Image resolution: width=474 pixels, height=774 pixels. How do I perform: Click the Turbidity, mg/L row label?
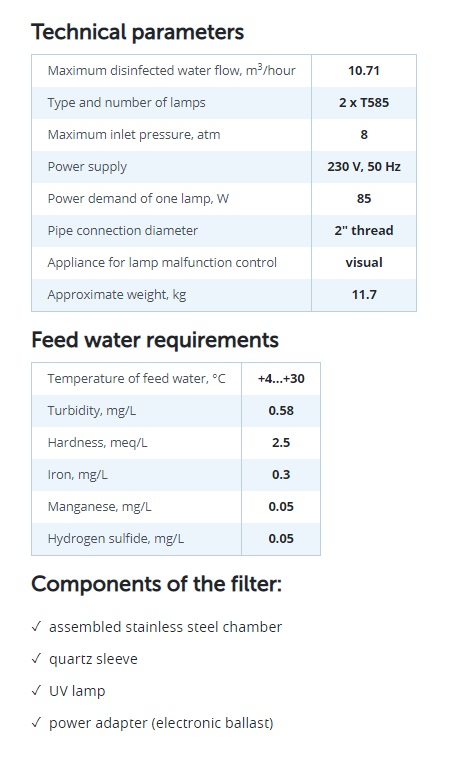pos(92,411)
